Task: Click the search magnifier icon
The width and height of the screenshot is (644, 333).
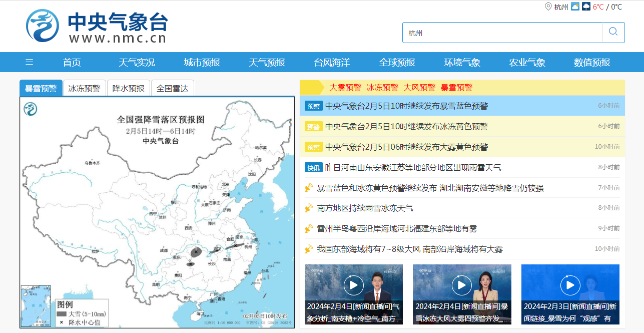Action: (613, 32)
